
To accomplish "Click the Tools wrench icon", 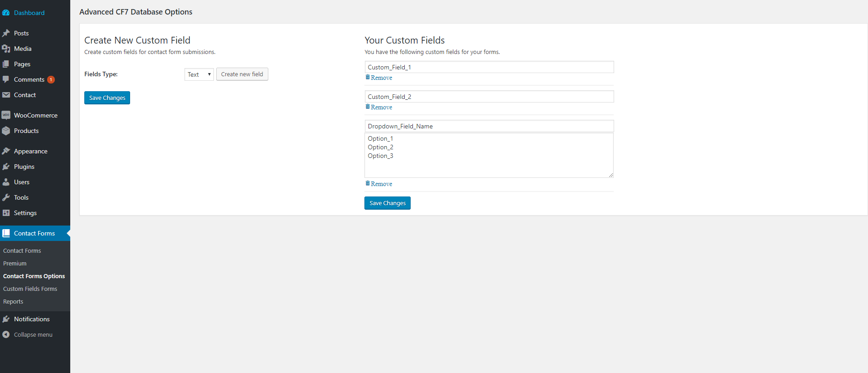I will pos(6,197).
